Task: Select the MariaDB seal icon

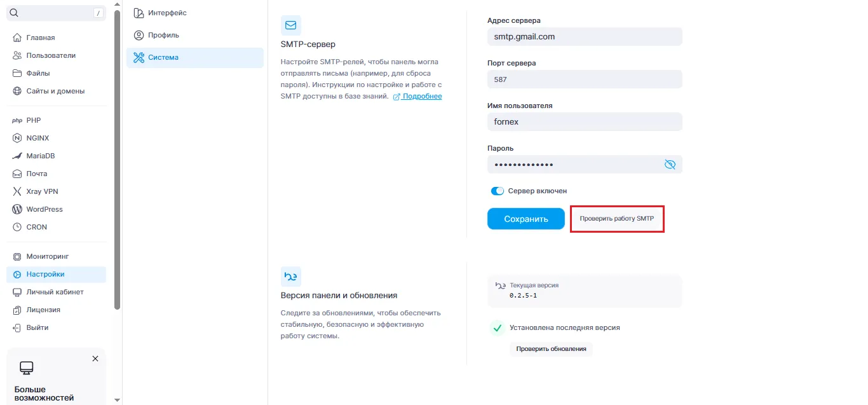Action: click(x=17, y=156)
